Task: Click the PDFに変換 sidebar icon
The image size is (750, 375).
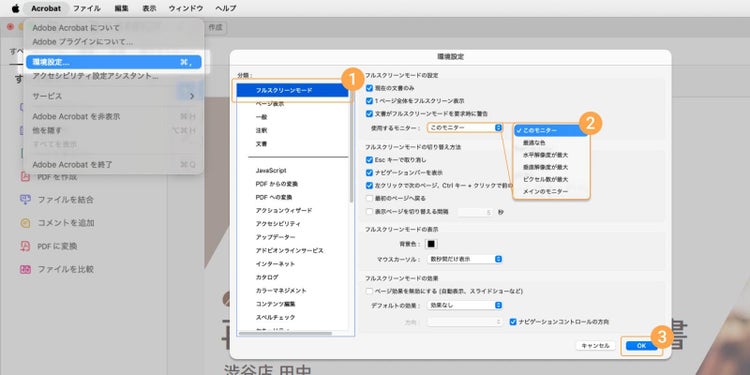Action: point(25,246)
